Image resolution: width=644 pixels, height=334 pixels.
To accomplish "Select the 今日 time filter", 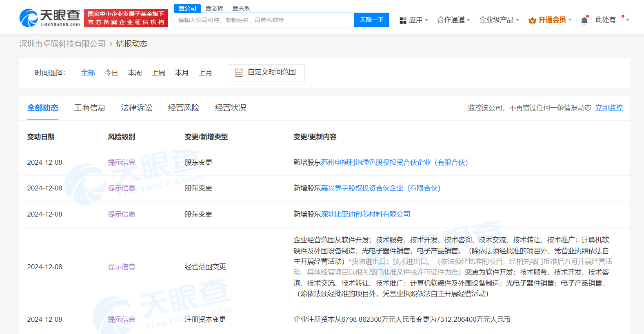I will [x=111, y=73].
